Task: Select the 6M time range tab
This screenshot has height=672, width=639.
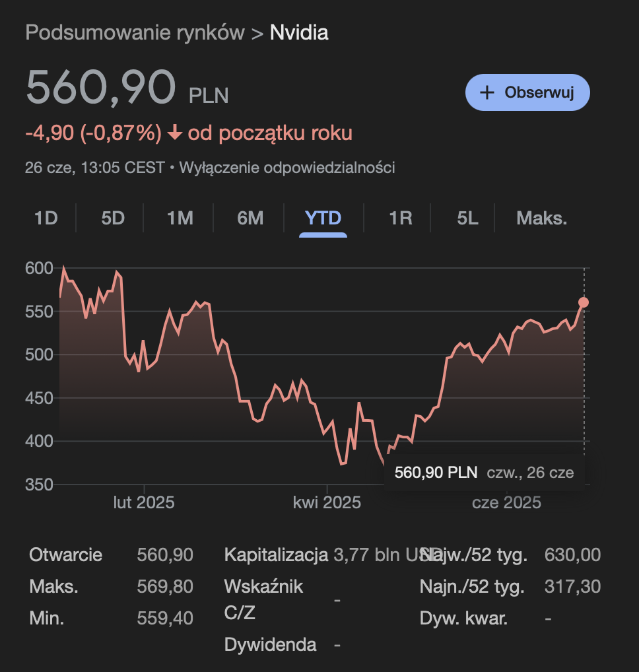Action: coord(250,218)
